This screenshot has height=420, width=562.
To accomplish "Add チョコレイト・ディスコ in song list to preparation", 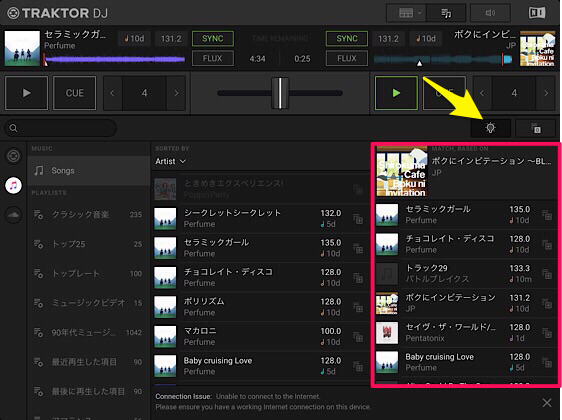I will [358, 277].
